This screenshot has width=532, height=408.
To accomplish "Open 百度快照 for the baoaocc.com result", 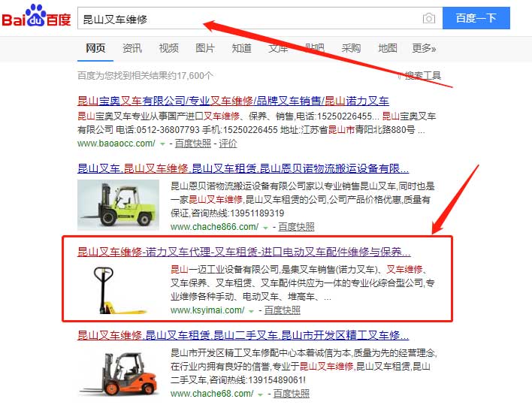I will tap(192, 144).
